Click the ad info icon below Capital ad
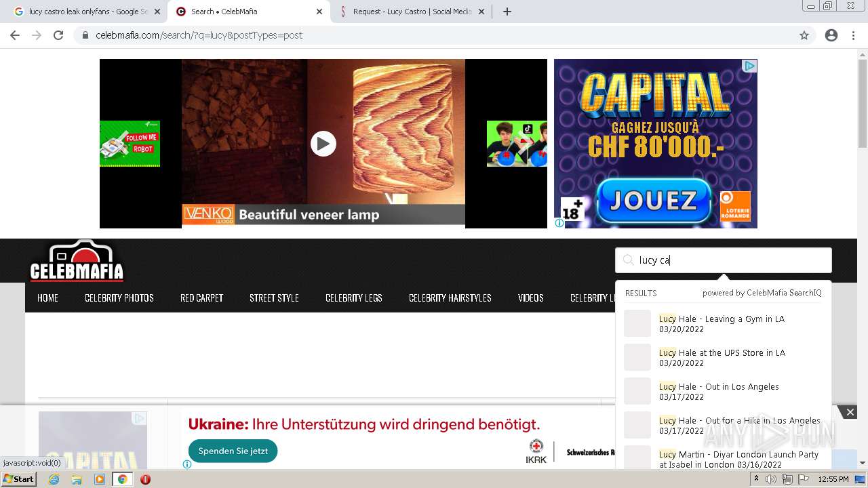868x488 pixels. pos(559,223)
